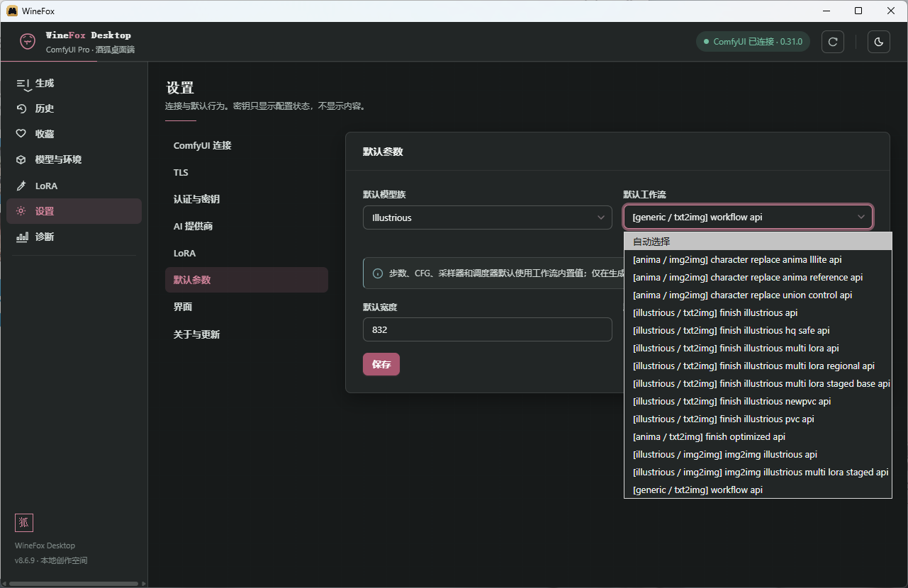Click the 历史 clock icon
This screenshot has width=908, height=588.
(21, 109)
